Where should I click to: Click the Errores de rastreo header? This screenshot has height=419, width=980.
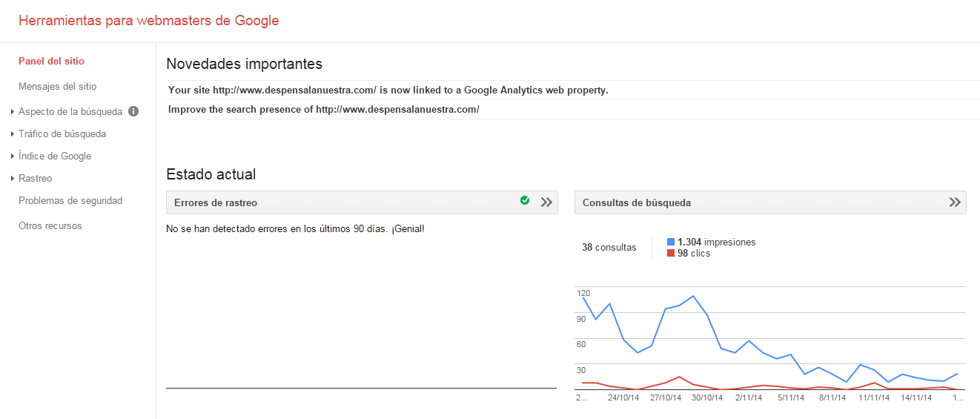point(216,202)
